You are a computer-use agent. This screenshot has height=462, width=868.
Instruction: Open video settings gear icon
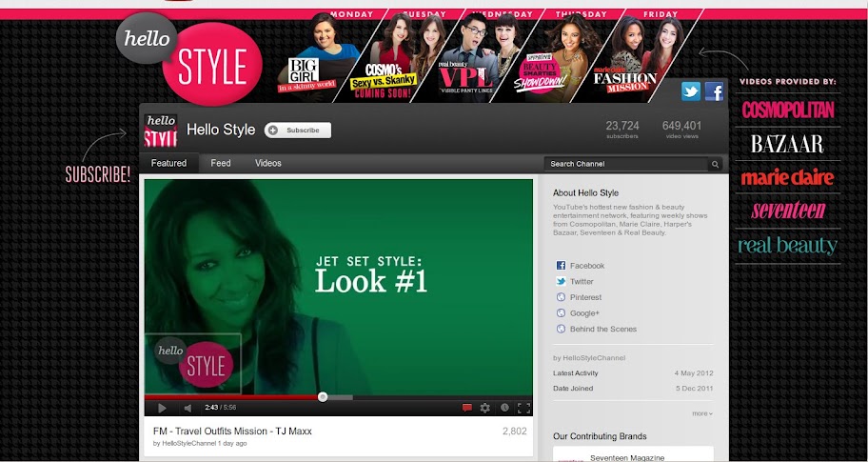485,409
